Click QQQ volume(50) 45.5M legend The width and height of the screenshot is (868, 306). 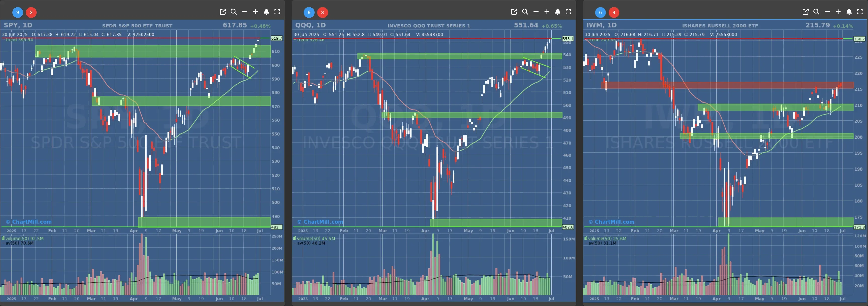click(314, 238)
